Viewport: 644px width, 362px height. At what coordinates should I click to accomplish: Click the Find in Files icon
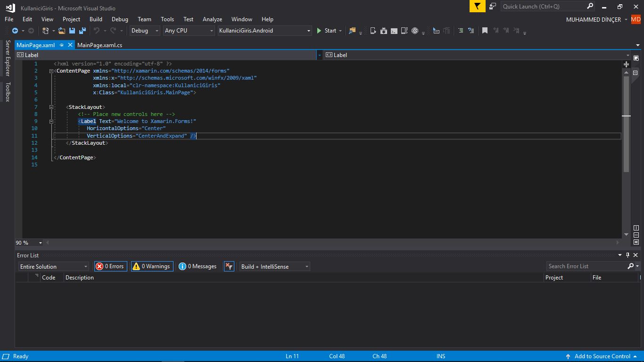(x=352, y=31)
